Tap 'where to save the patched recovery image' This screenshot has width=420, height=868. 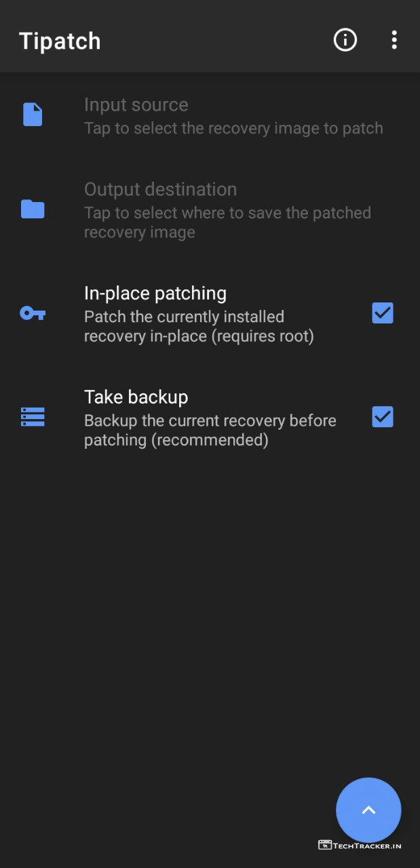(x=227, y=222)
